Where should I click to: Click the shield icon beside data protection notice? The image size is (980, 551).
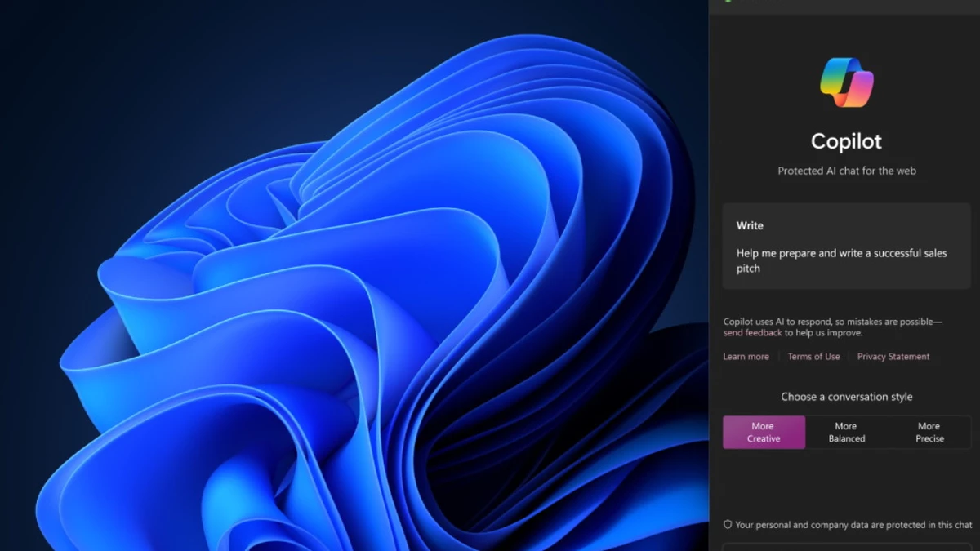pyautogui.click(x=728, y=525)
